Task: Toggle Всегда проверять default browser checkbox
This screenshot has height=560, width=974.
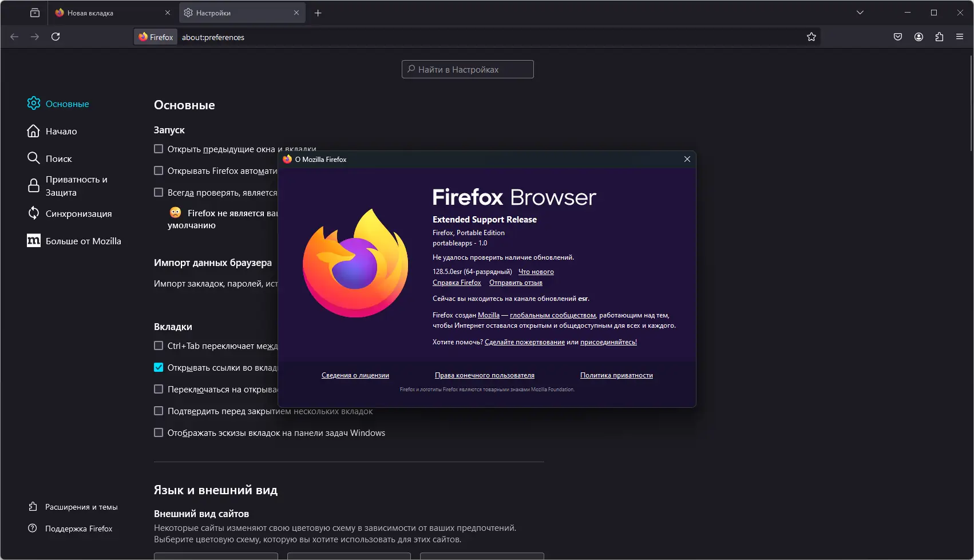Action: click(159, 192)
